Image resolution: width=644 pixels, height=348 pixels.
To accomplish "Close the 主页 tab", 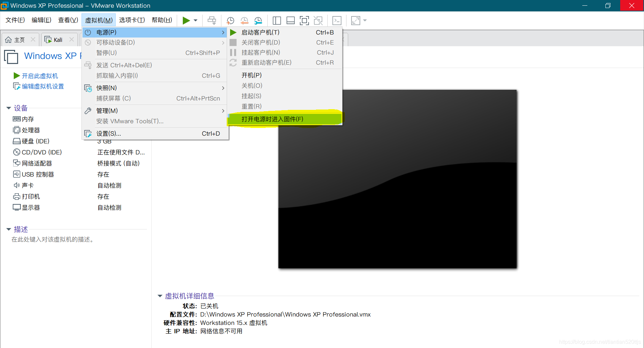I will [33, 40].
